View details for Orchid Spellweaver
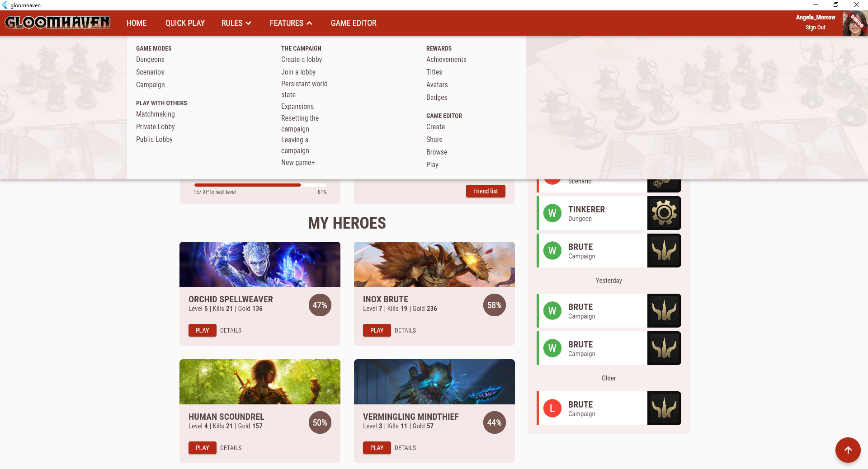 [231, 330]
